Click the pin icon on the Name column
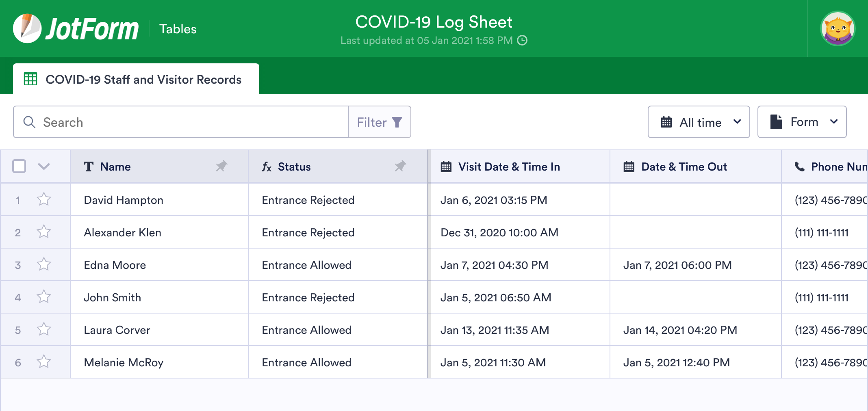The height and width of the screenshot is (411, 868). 222,167
